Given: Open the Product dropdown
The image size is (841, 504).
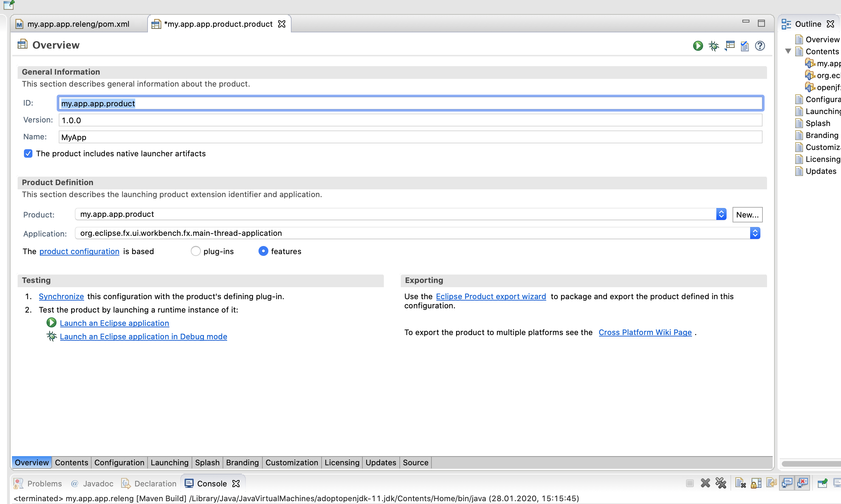Looking at the screenshot, I should pyautogui.click(x=721, y=214).
